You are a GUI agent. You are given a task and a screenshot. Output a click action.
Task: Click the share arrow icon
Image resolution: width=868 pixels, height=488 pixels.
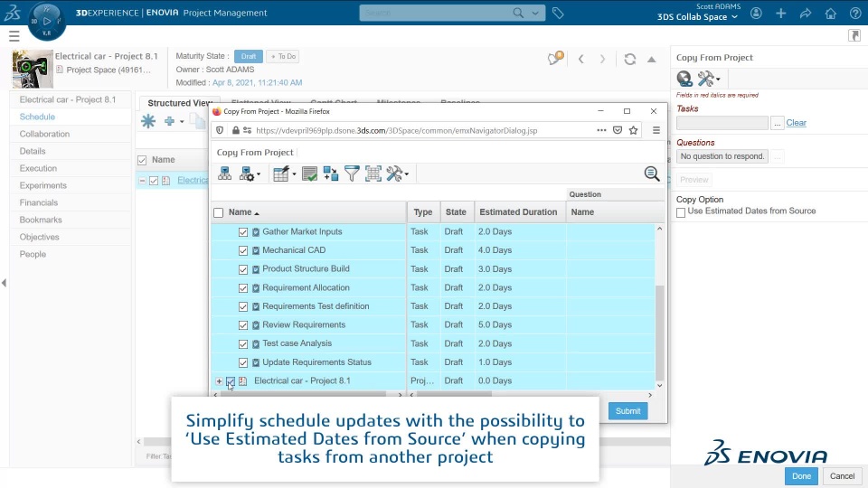click(x=806, y=14)
